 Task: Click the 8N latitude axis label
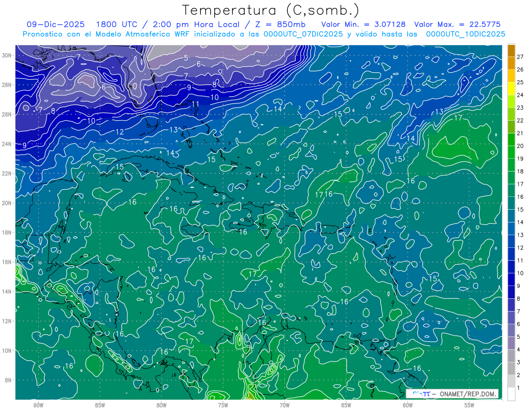pyautogui.click(x=9, y=380)
